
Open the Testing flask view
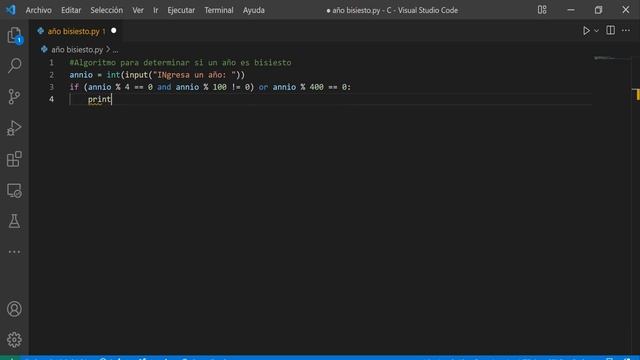(14, 221)
